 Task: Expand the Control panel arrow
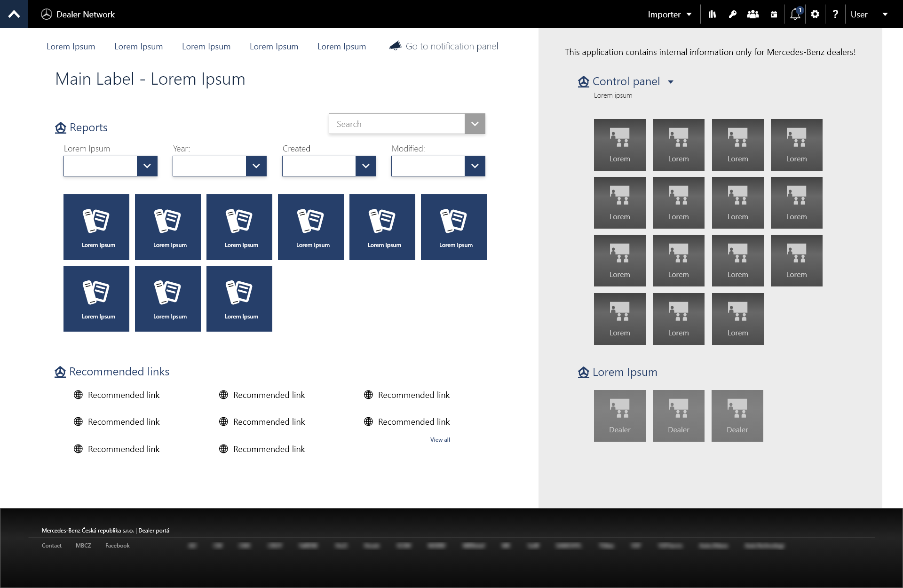[671, 82]
